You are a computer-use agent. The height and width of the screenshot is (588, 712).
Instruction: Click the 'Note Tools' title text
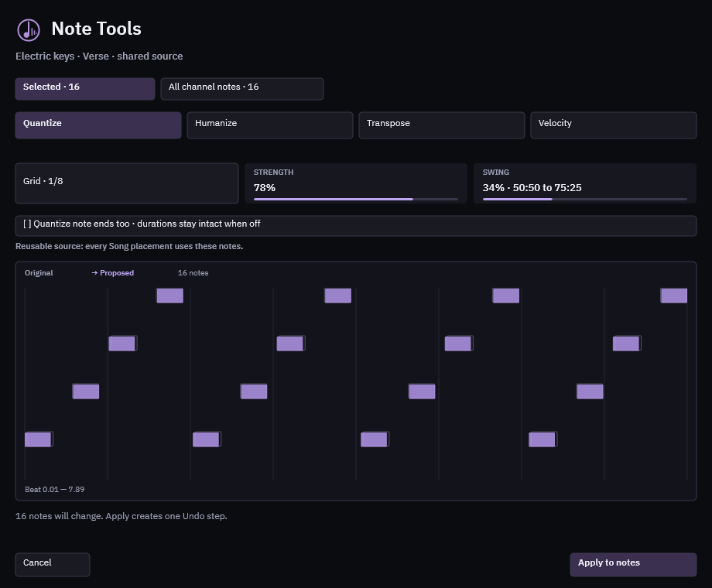pos(96,29)
